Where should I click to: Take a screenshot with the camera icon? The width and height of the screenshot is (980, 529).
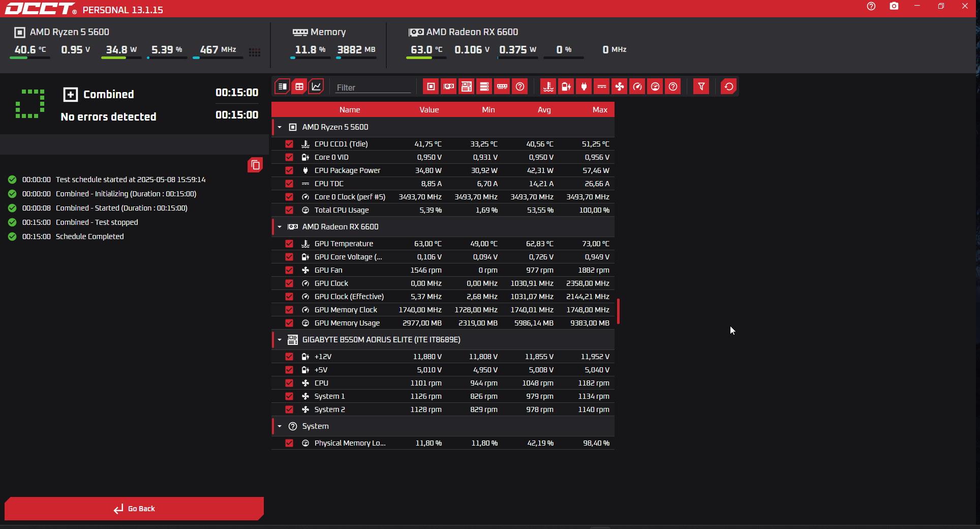tap(894, 6)
